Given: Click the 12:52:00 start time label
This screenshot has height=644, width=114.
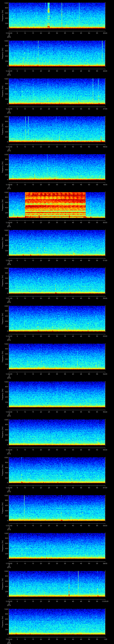Looking at the screenshot, I should pos(9,336).
